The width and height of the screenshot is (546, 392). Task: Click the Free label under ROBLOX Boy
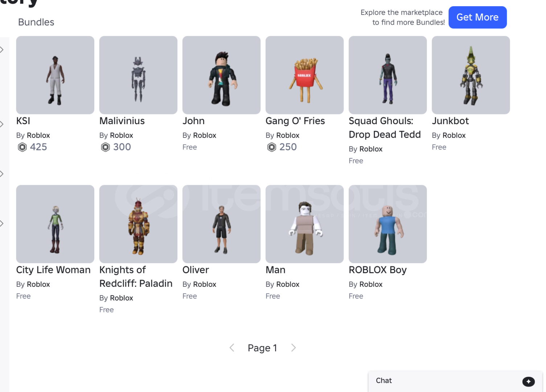tap(356, 296)
